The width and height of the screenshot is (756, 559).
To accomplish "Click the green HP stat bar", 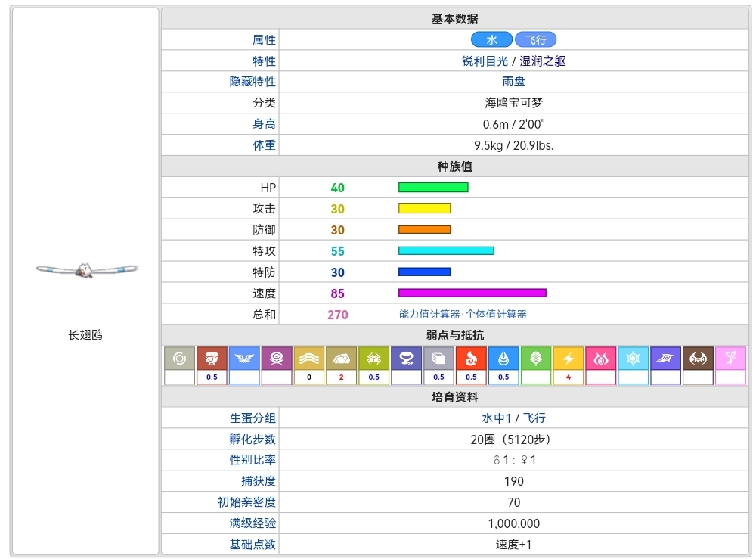I will [x=433, y=187].
